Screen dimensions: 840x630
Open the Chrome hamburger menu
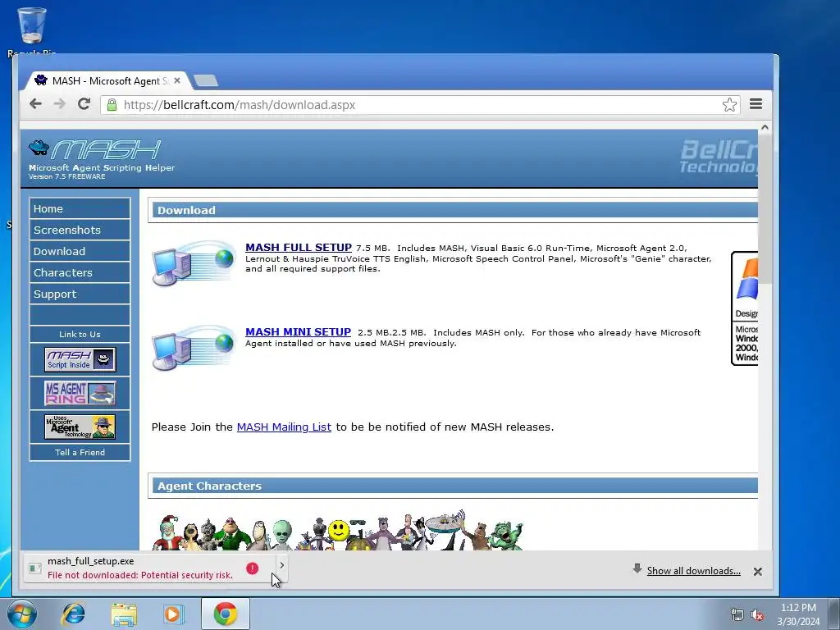tap(756, 104)
